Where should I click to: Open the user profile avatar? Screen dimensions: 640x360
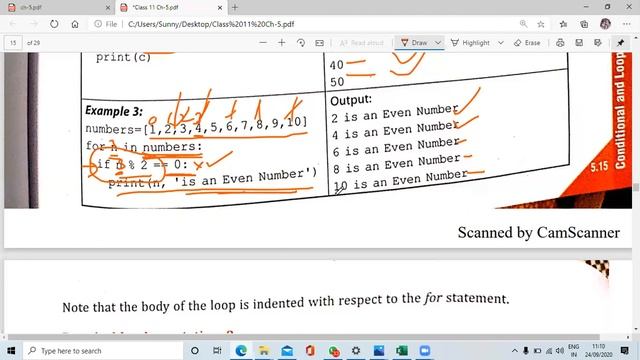click(x=605, y=24)
